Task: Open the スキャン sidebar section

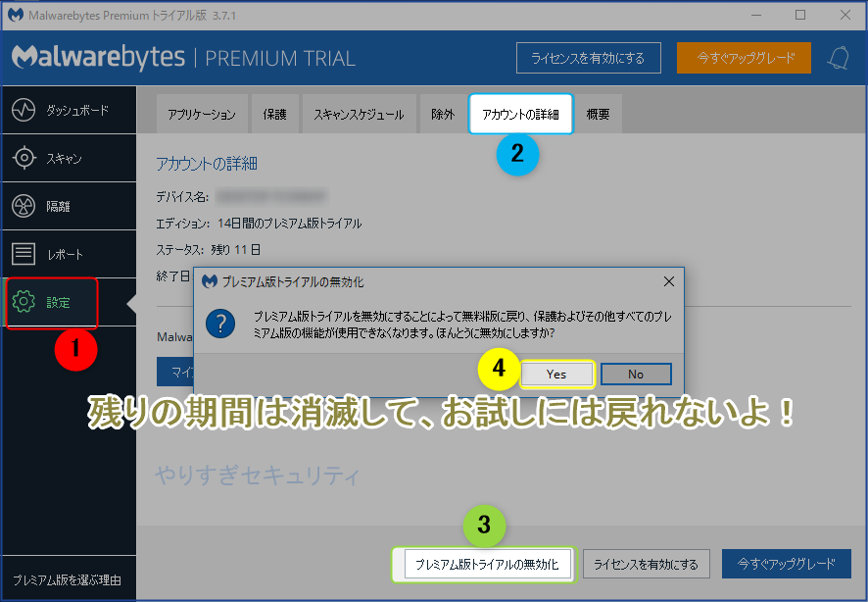Action: [69, 158]
